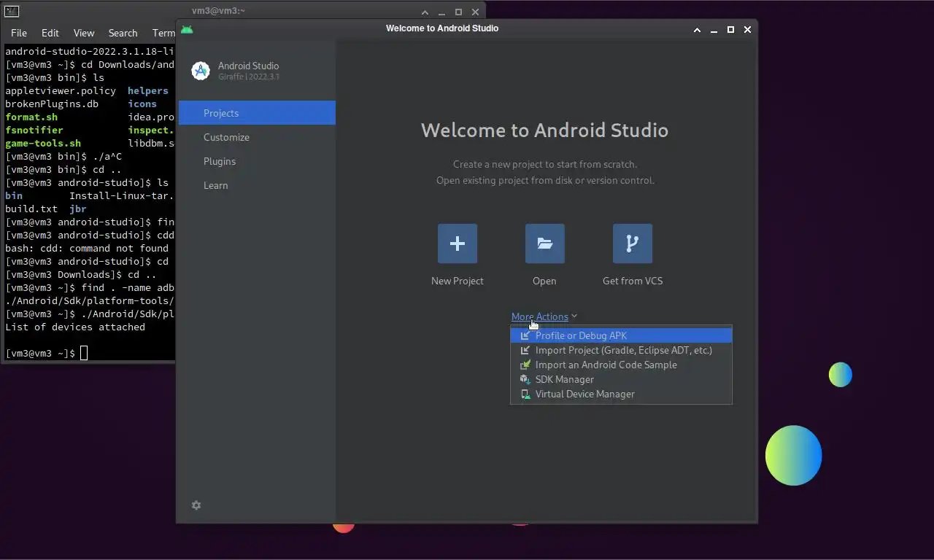This screenshot has width=934, height=560.
Task: Open the terminal File menu
Action: tap(19, 33)
